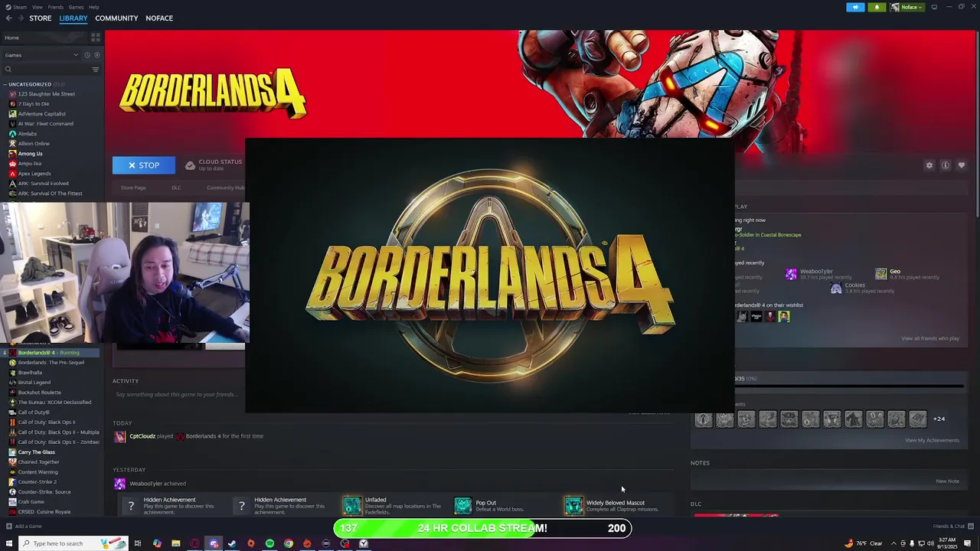Select the LIBRARY tab
Image resolution: width=980 pixels, height=551 pixels.
73,18
